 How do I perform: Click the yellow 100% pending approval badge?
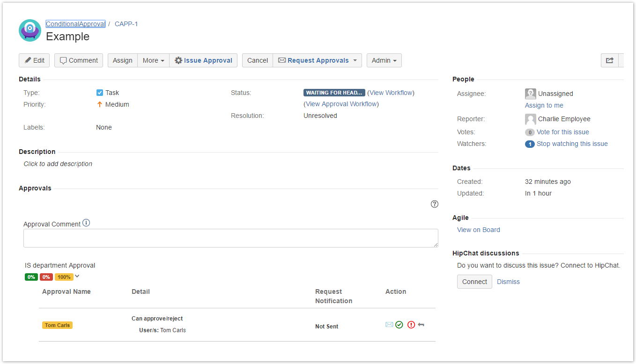[64, 277]
